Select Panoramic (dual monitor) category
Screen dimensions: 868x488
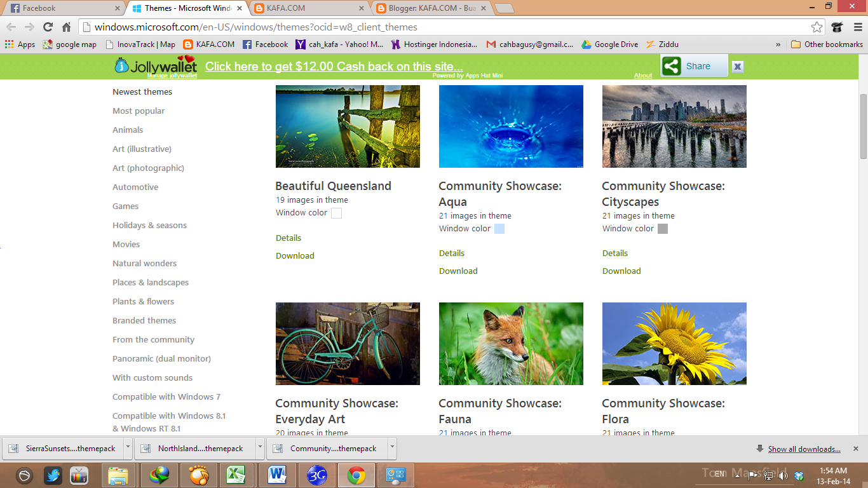pos(161,358)
